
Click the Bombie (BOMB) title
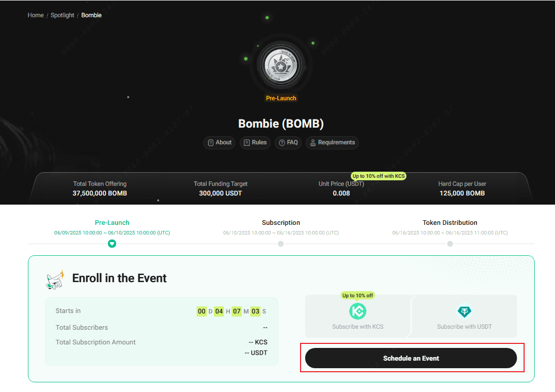(281, 124)
